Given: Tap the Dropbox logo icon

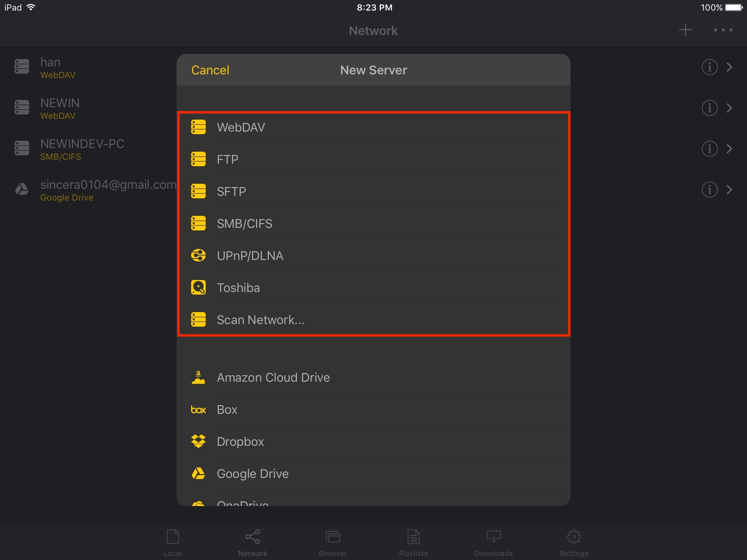Looking at the screenshot, I should click(198, 442).
